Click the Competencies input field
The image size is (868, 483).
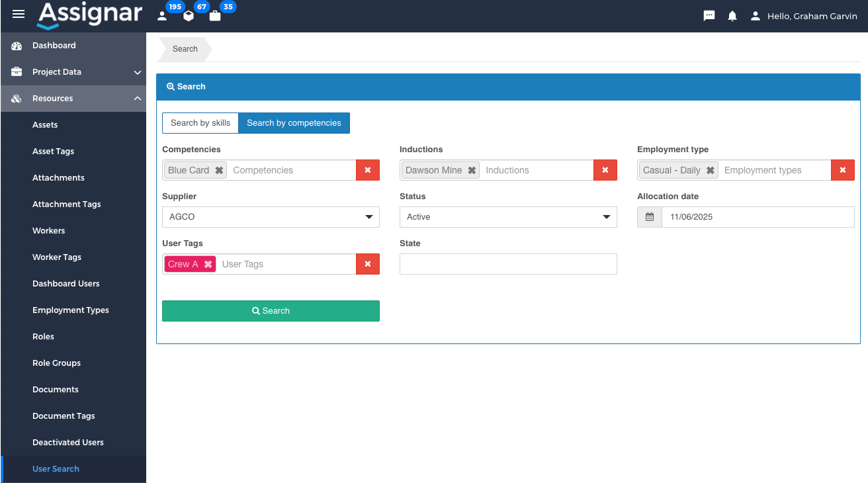[292, 170]
